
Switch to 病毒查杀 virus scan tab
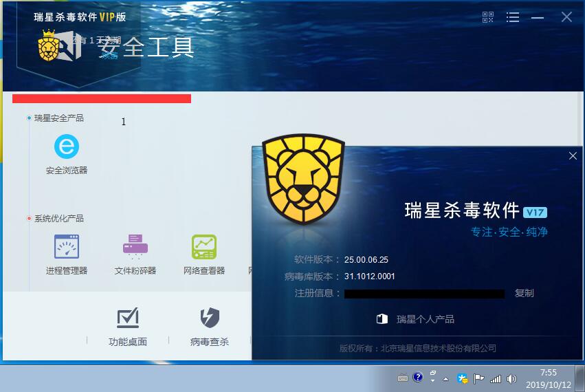pos(209,327)
